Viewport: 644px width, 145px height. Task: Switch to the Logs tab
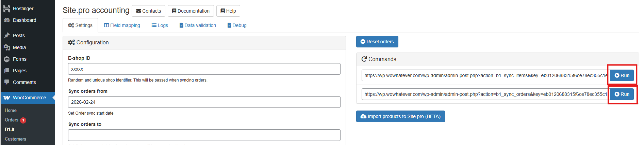click(160, 25)
